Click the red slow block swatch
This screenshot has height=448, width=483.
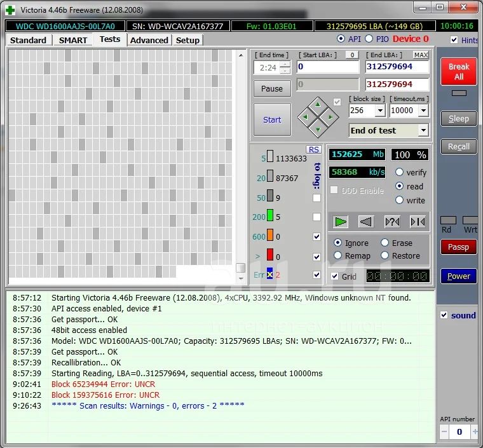(270, 255)
